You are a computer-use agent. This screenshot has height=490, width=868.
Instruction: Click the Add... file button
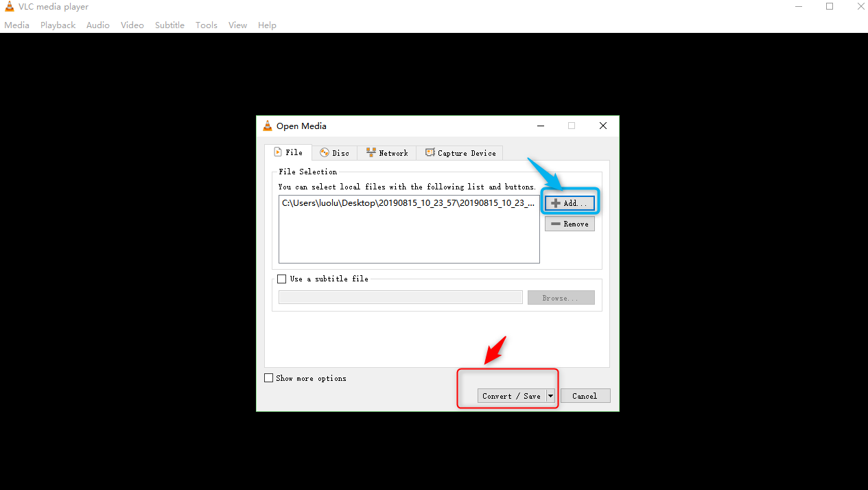point(570,203)
